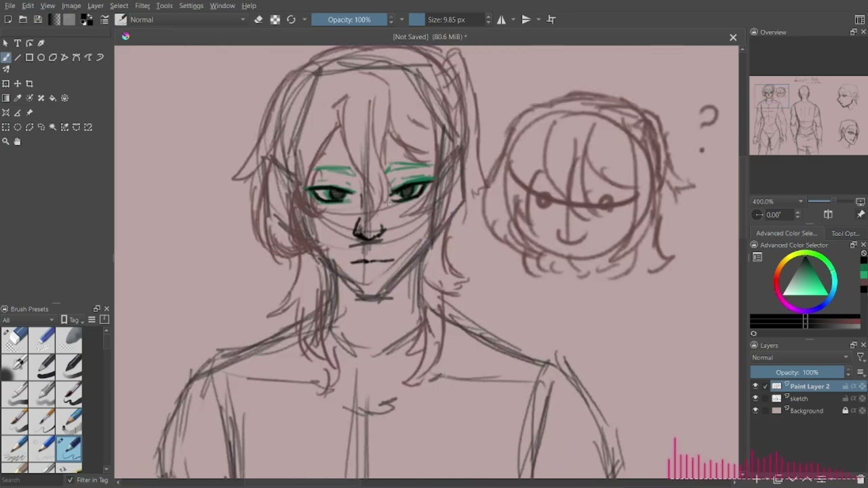
Task: Select the Color Sampler eyedropper tool
Action: point(18,98)
